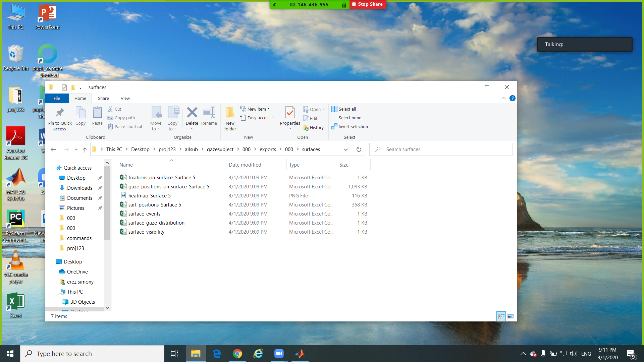
Task: Click Select all
Action: [344, 109]
